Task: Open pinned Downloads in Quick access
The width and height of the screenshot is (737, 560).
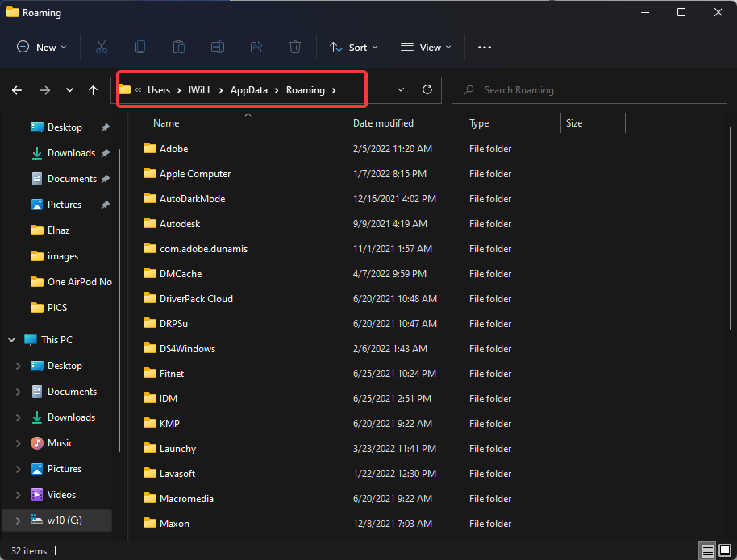Action: click(71, 153)
